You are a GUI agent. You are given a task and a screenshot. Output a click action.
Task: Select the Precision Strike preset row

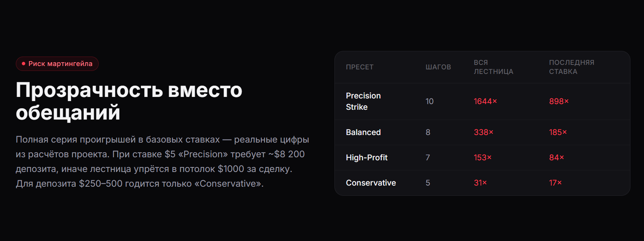point(482,101)
